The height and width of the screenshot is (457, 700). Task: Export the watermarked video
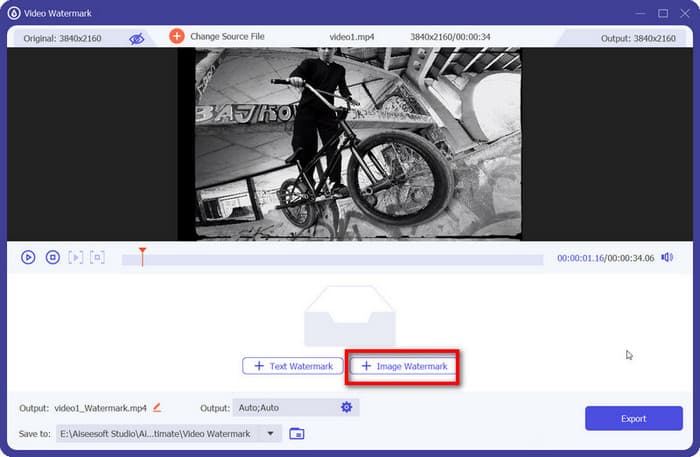click(633, 419)
